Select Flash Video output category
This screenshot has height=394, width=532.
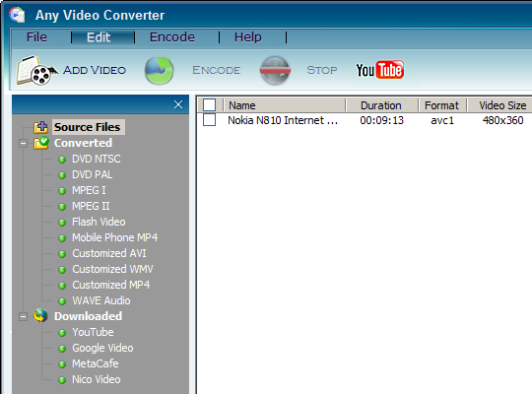pyautogui.click(x=99, y=222)
